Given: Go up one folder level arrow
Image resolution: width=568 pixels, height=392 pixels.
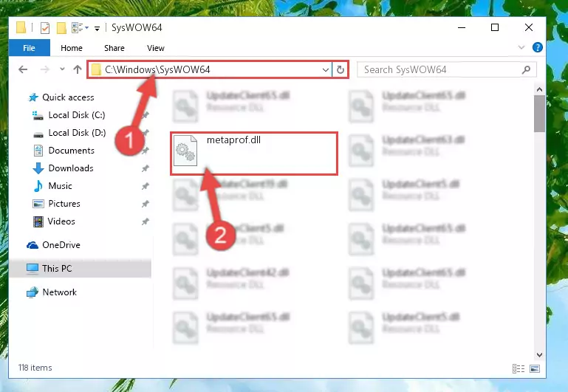Looking at the screenshot, I should tap(77, 69).
